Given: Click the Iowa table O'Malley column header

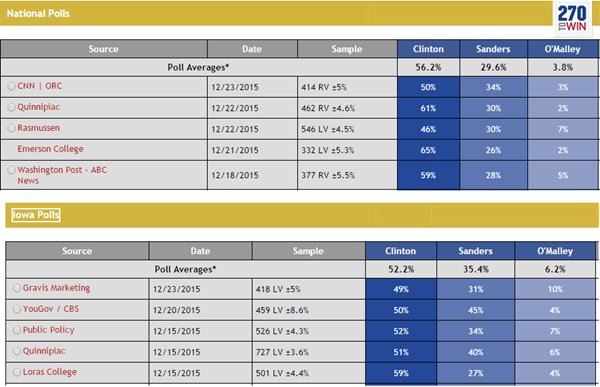Looking at the screenshot, I should (x=555, y=251).
